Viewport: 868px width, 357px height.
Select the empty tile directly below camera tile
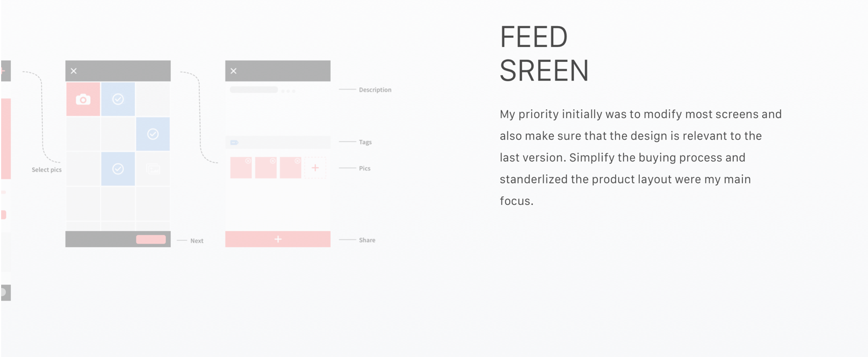83,134
